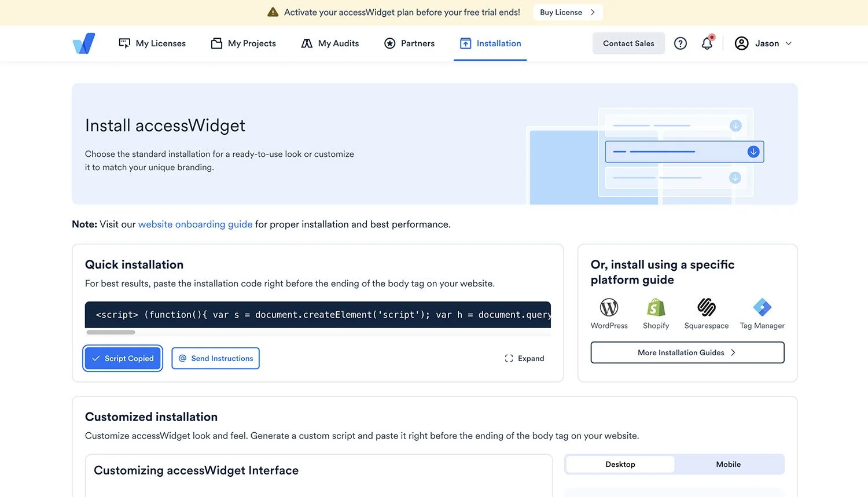The image size is (868, 497).
Task: Open the WordPress installation guide icon
Action: 609,307
